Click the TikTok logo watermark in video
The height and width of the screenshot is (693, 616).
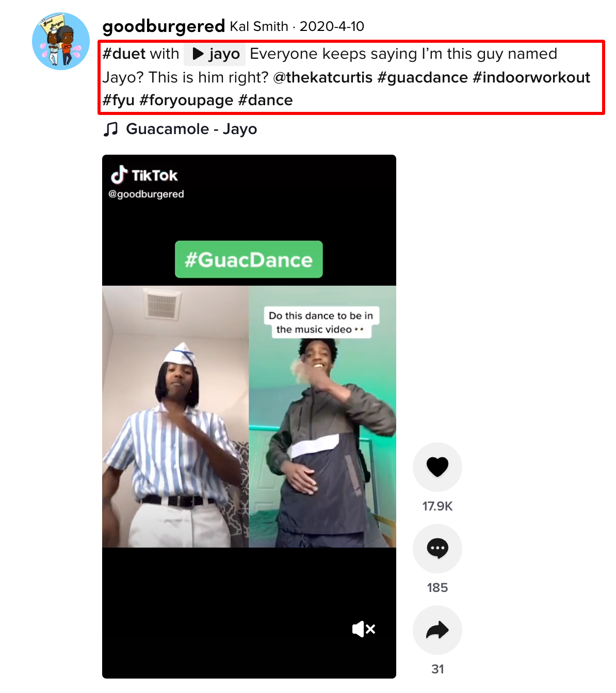144,175
